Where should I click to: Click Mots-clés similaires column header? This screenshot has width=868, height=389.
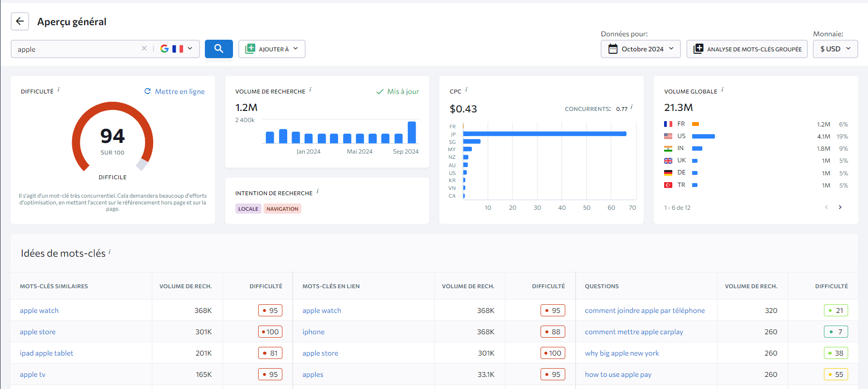(x=54, y=286)
